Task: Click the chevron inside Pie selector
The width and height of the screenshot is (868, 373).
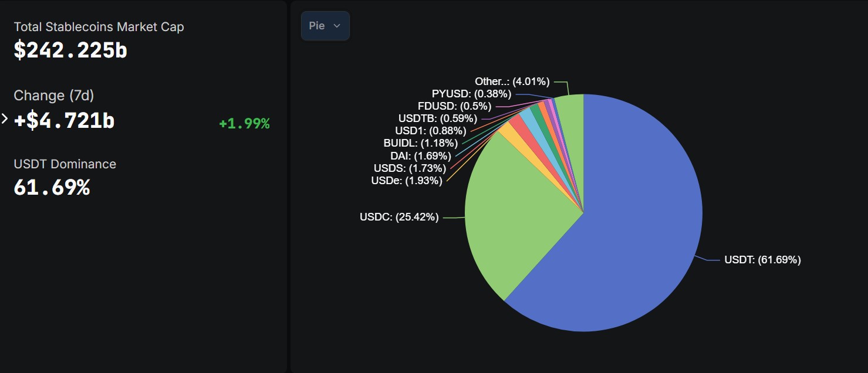Action: coord(337,26)
